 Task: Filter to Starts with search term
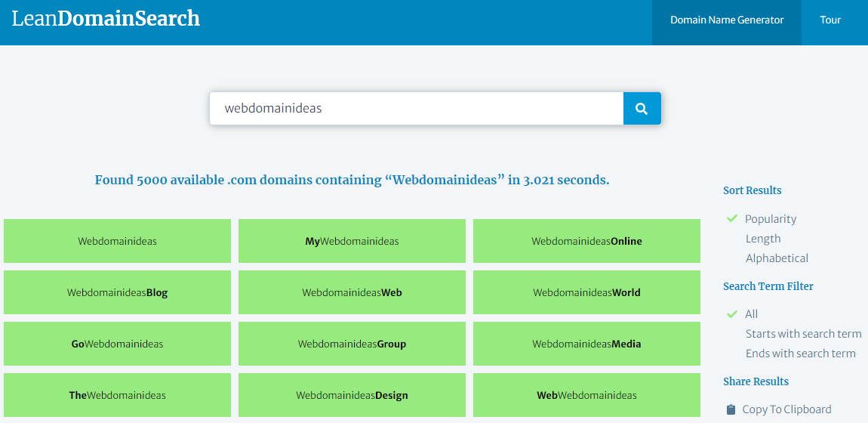[x=803, y=334]
